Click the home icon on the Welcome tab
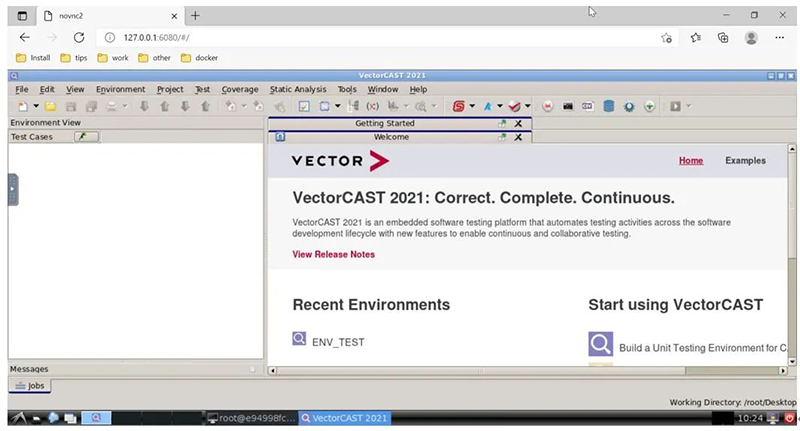This screenshot has width=800, height=431. click(280, 137)
